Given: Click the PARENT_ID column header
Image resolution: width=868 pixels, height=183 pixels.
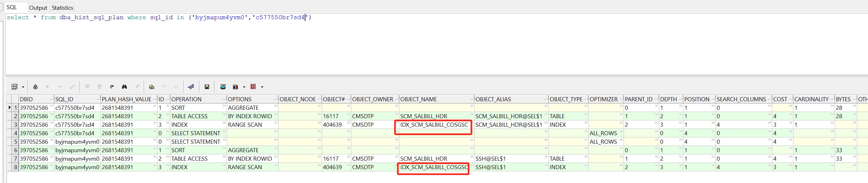Looking at the screenshot, I should click(x=641, y=99).
